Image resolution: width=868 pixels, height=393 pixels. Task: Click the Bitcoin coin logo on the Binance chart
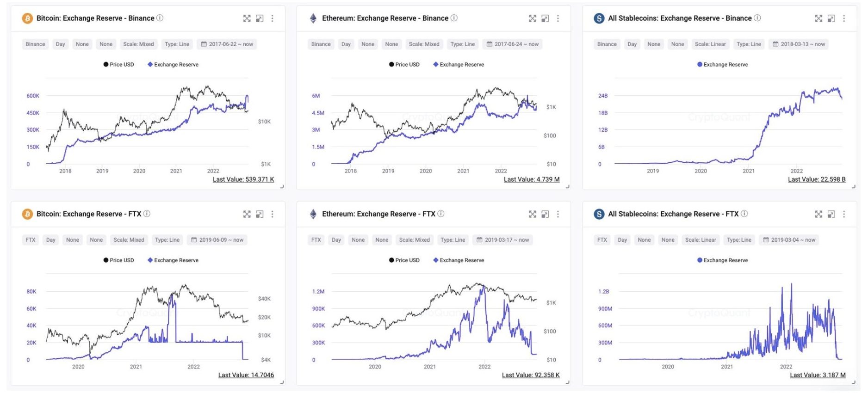click(x=26, y=18)
